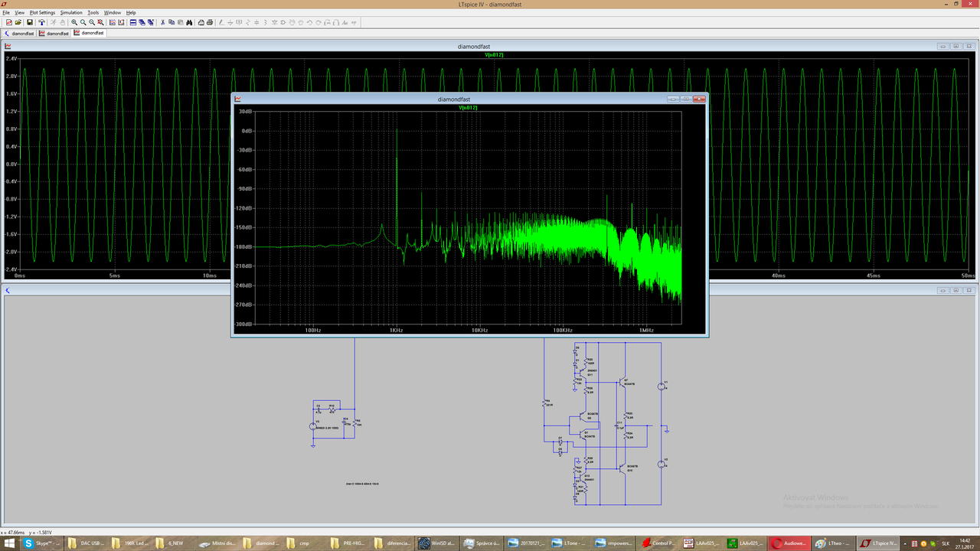Click the Print printer icon
The image size is (980, 551).
(210, 23)
